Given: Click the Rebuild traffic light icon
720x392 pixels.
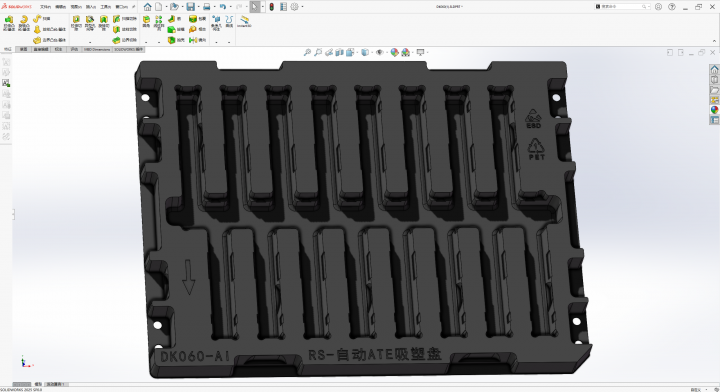Looking at the screenshot, I should click(x=272, y=7).
